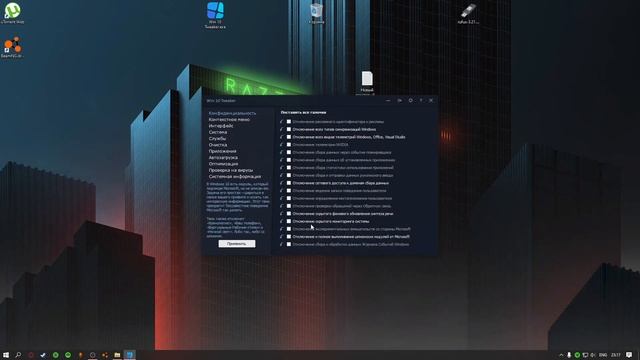Open File Explorer from the taskbar
640x360 pixels.
tap(117, 355)
